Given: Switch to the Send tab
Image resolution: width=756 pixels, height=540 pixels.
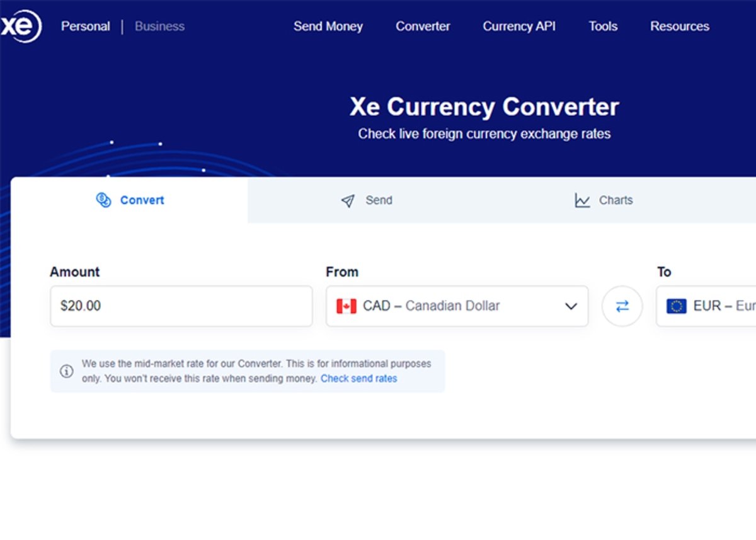Looking at the screenshot, I should (x=366, y=200).
